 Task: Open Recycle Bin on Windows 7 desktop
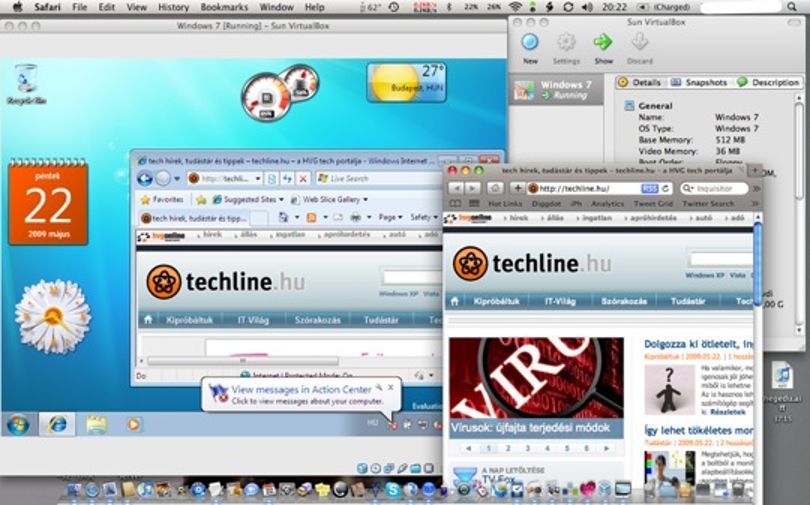coord(26,79)
